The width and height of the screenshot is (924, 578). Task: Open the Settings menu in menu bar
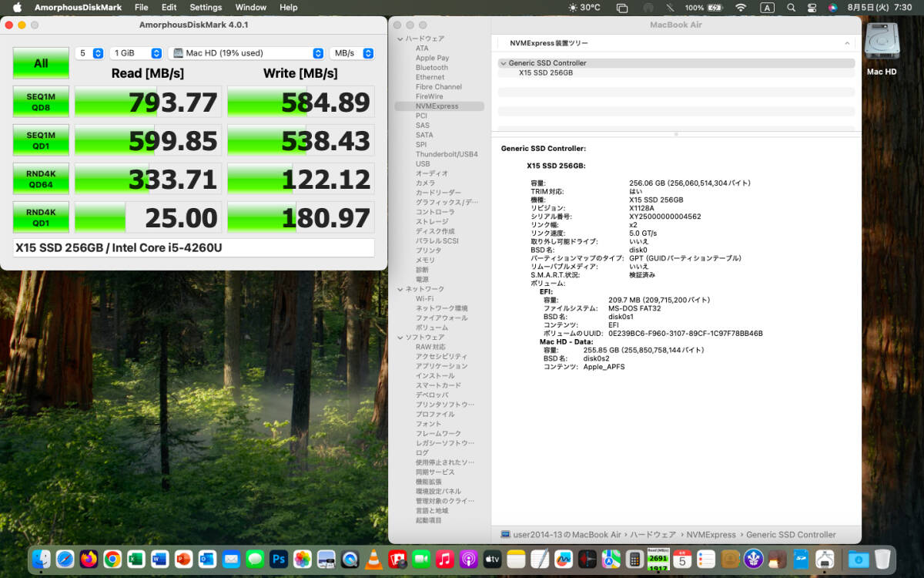click(x=206, y=8)
